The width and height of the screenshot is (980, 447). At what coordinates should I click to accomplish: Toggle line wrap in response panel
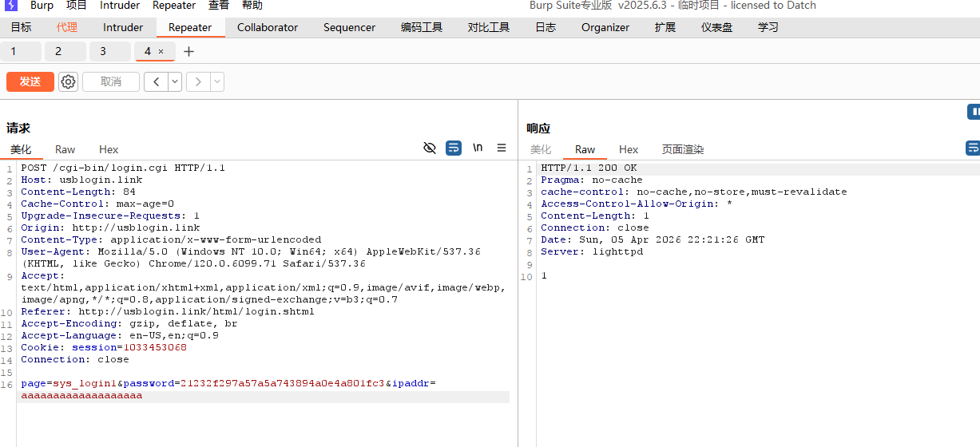(x=973, y=148)
